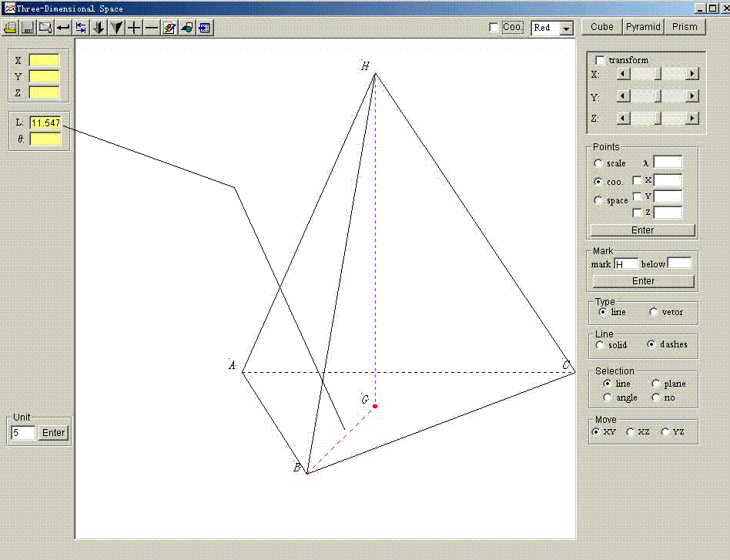
Task: Select line radio under Type
Action: tap(603, 312)
